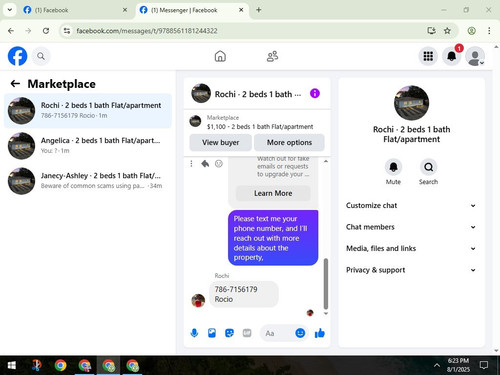Expand Privacy & support section
Viewport: 500px width, 375px height.
click(411, 270)
